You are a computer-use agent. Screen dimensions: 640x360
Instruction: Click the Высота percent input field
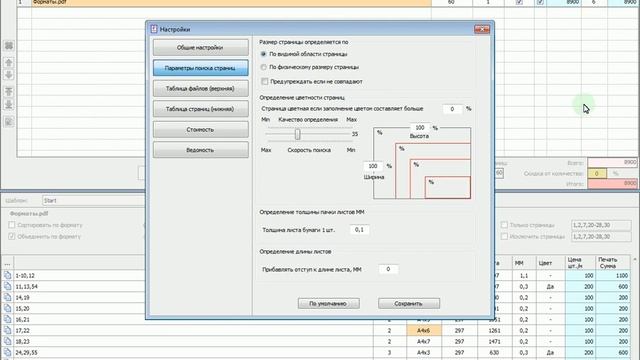tap(420, 128)
